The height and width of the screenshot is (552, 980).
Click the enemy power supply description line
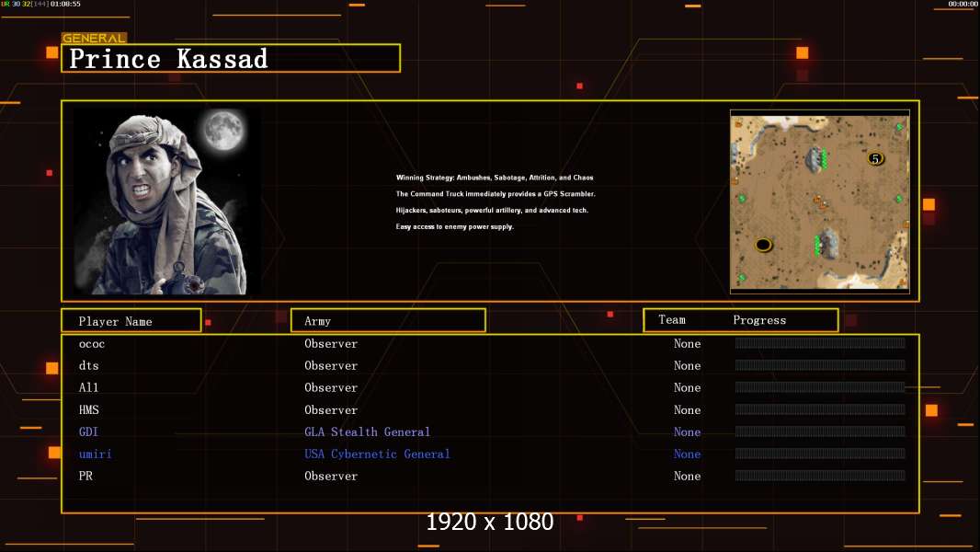(x=454, y=226)
